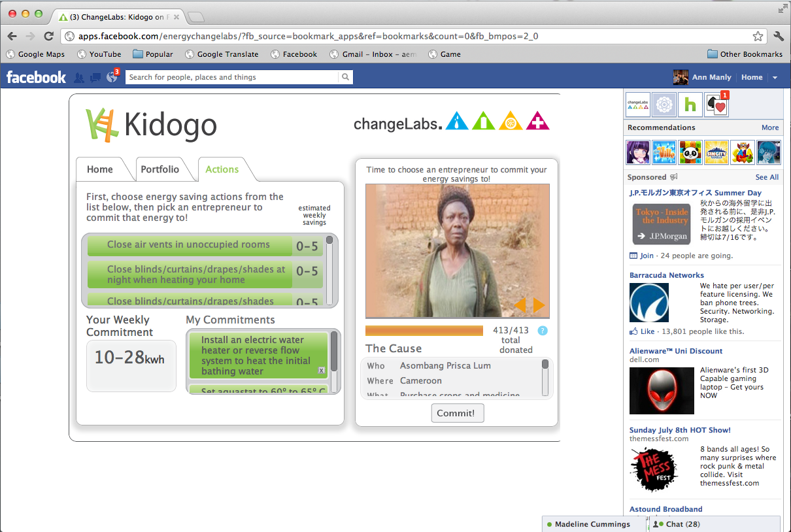This screenshot has width=791, height=532.
Task: Open Astound Broadband ad link
Action: pyautogui.click(x=665, y=509)
